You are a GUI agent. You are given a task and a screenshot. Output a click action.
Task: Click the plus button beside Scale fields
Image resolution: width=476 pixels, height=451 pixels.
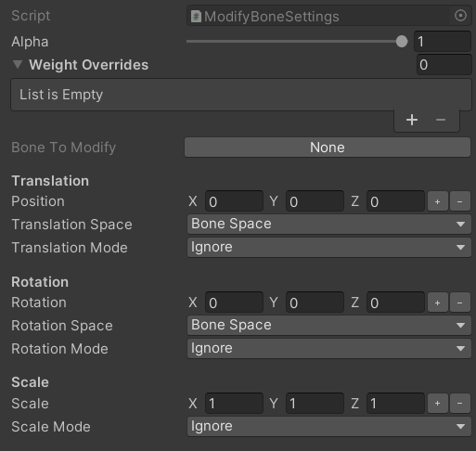pos(437,404)
